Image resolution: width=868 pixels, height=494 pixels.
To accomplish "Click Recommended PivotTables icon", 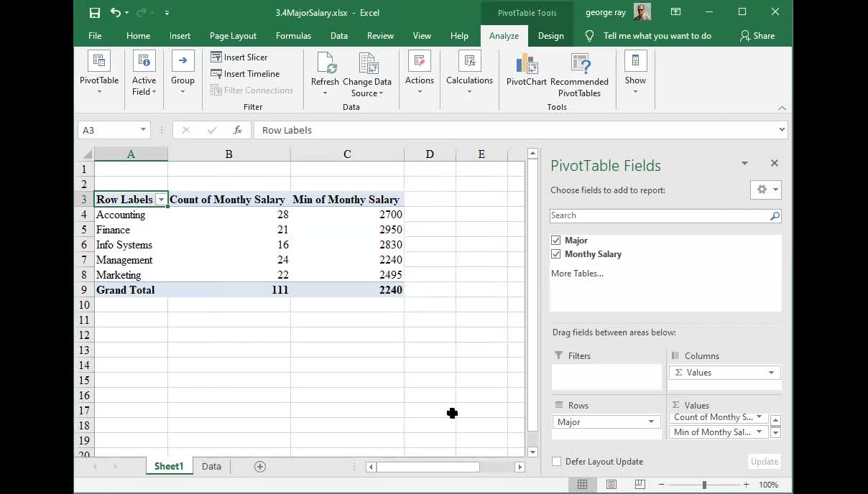I will click(x=579, y=64).
